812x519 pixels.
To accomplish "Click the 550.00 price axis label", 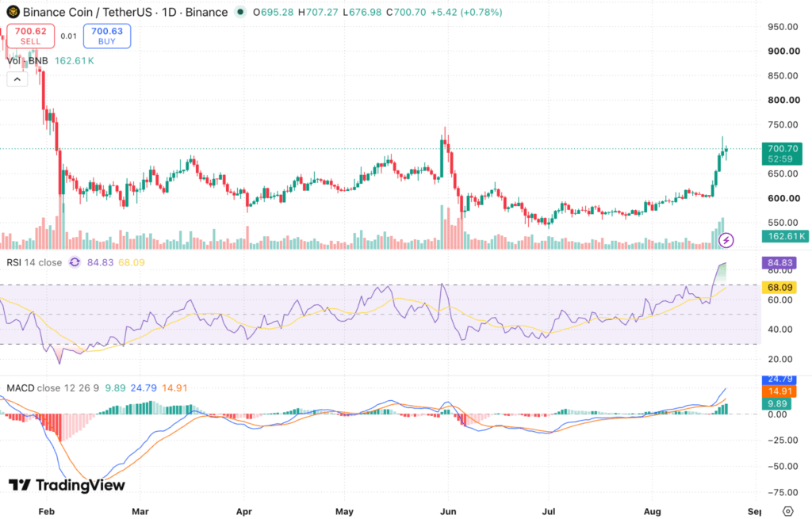I will point(783,223).
